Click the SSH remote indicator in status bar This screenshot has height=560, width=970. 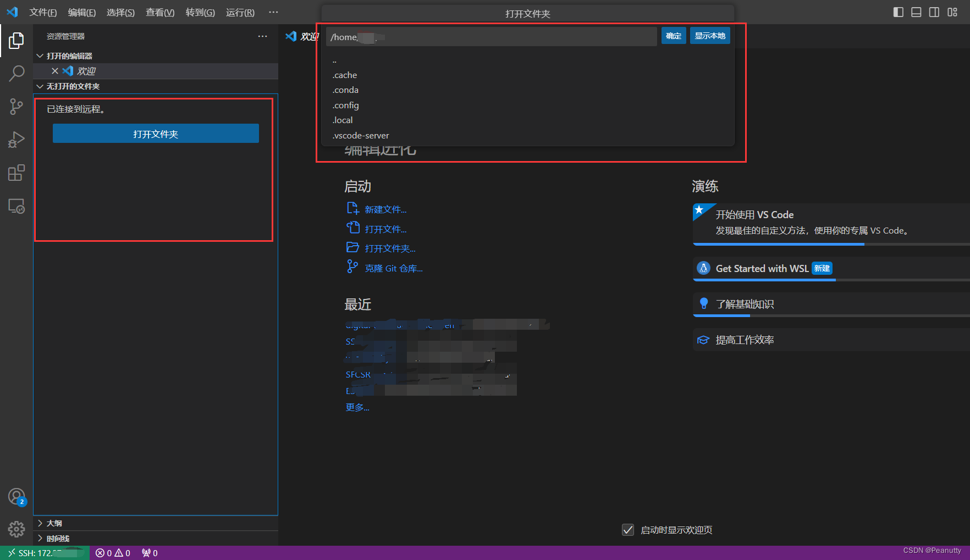tap(45, 553)
